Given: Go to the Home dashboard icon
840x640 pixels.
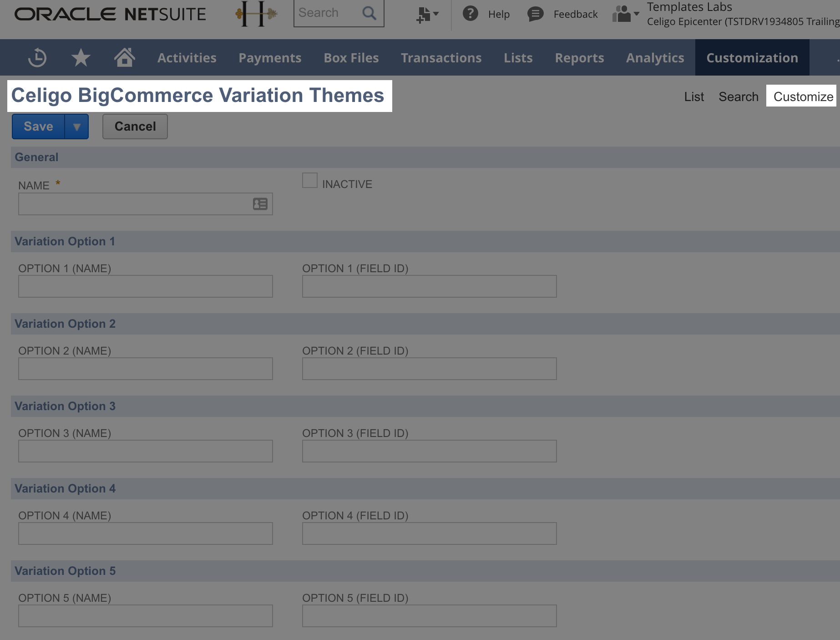Looking at the screenshot, I should [124, 58].
